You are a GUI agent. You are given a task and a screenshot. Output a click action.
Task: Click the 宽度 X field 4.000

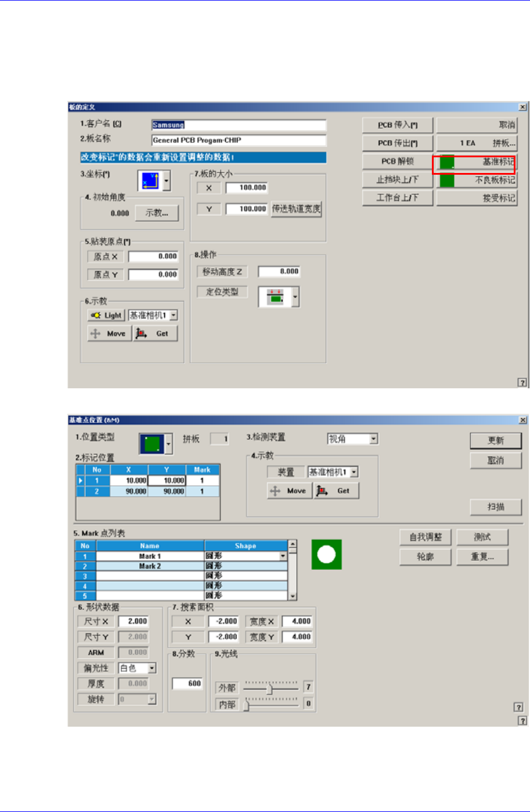click(297, 621)
